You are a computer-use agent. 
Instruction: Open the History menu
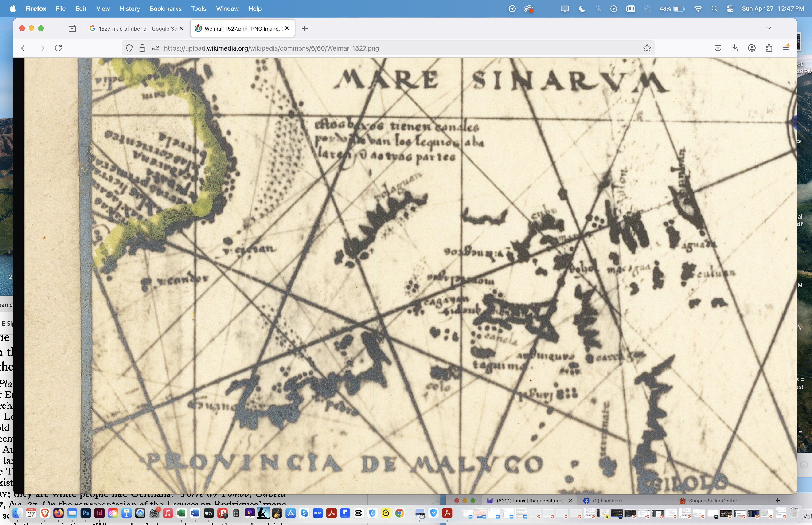point(129,8)
